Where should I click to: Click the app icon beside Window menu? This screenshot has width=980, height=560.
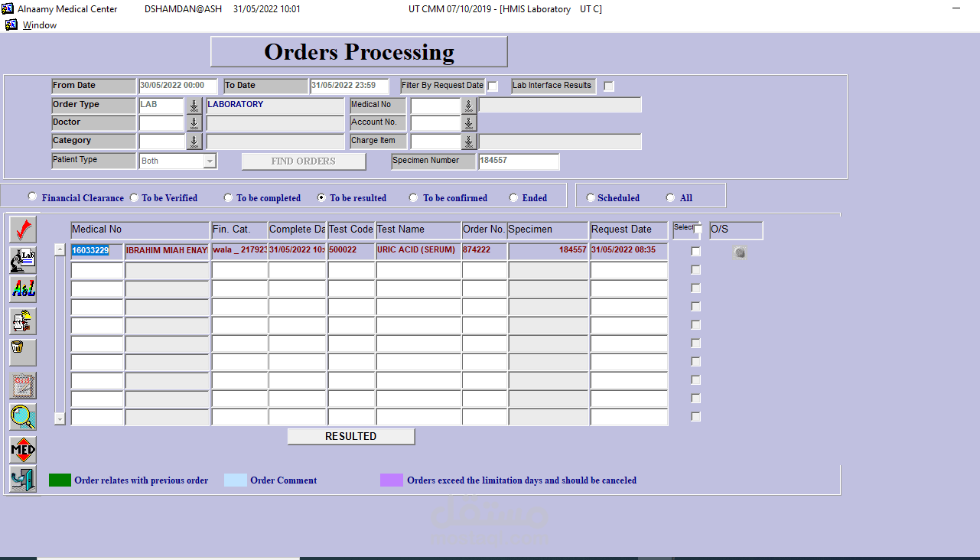click(x=11, y=24)
